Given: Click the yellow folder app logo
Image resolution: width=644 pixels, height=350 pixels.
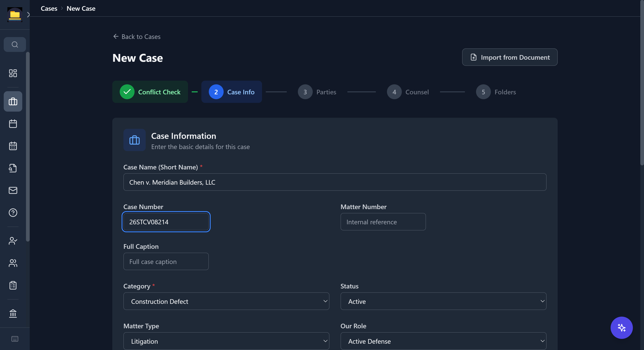Looking at the screenshot, I should pos(15,15).
